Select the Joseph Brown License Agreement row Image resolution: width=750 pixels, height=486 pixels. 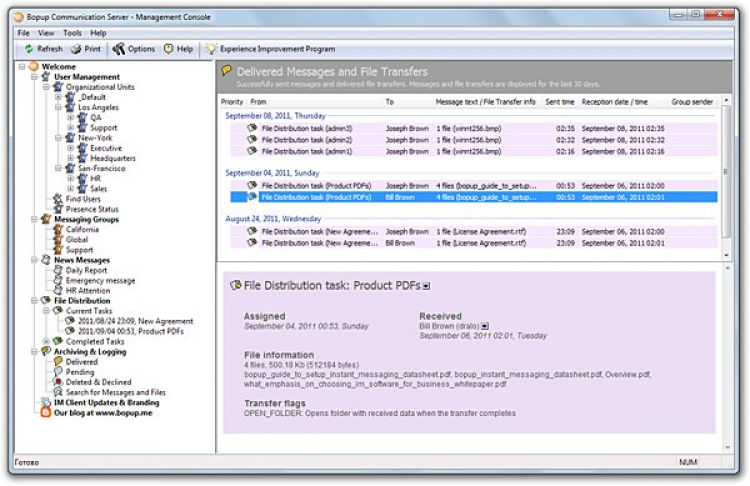click(406, 231)
